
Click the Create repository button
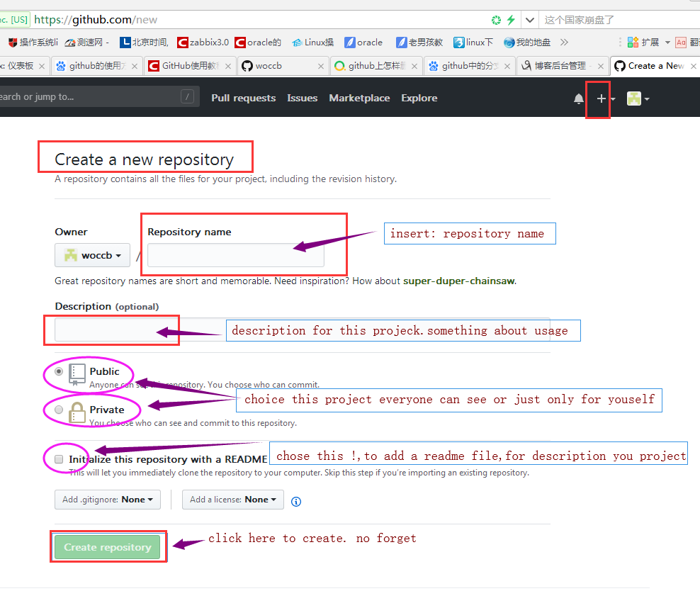[x=107, y=547]
